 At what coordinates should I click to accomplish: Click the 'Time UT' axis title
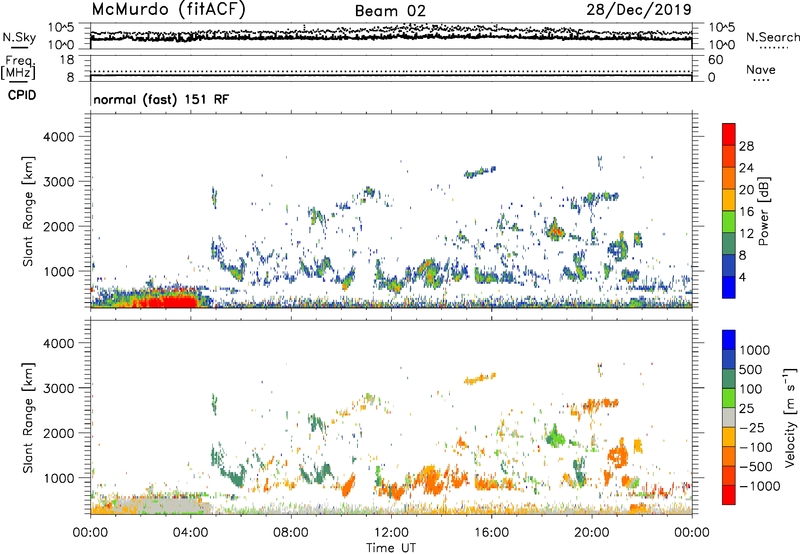point(391,548)
